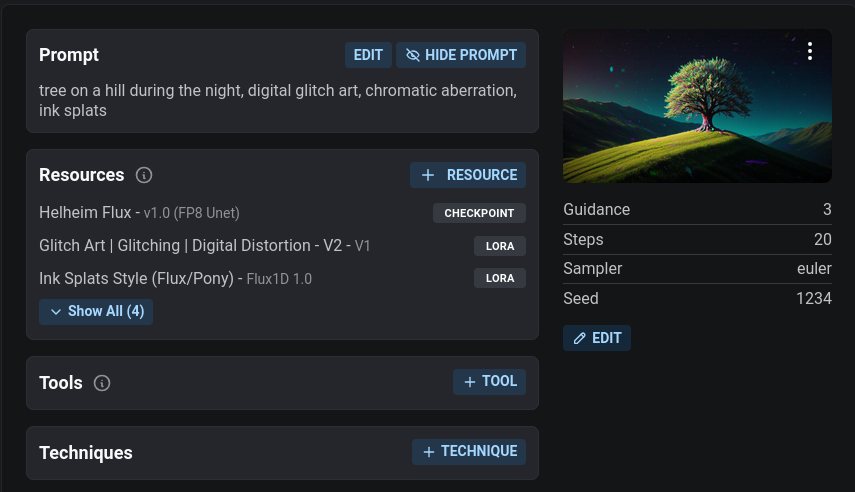Click the LORA badge for Glitch Art
Viewport: 855px width, 492px height.
[x=500, y=246]
